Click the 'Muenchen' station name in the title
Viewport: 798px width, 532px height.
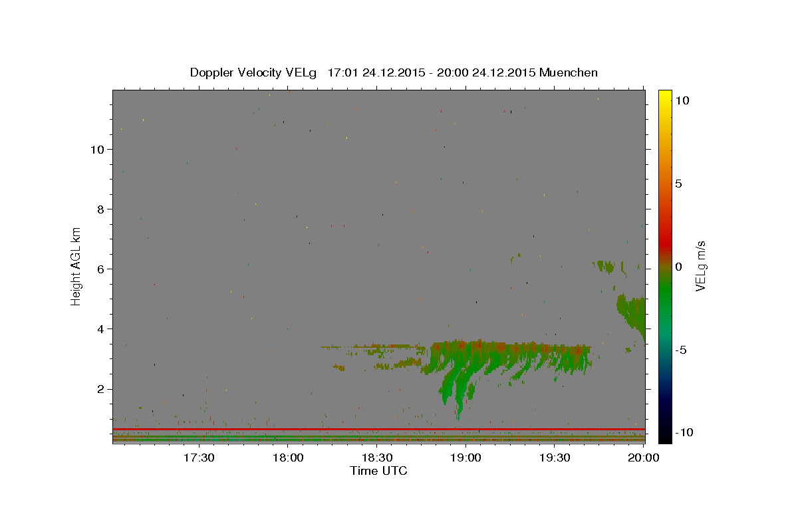(569, 72)
